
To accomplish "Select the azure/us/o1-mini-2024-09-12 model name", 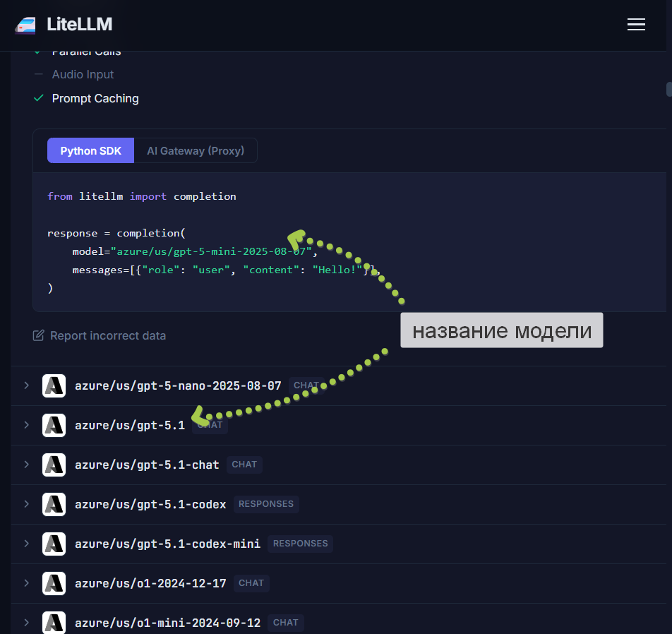I will 167,623.
